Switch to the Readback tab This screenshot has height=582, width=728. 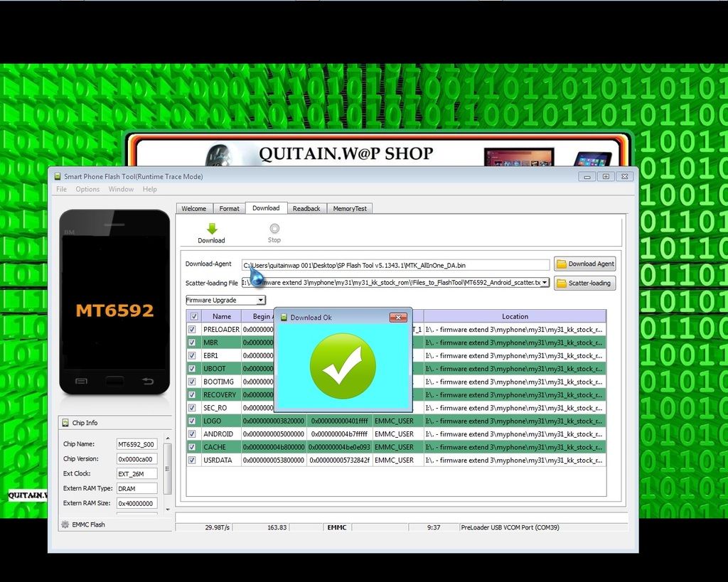pyautogui.click(x=306, y=209)
